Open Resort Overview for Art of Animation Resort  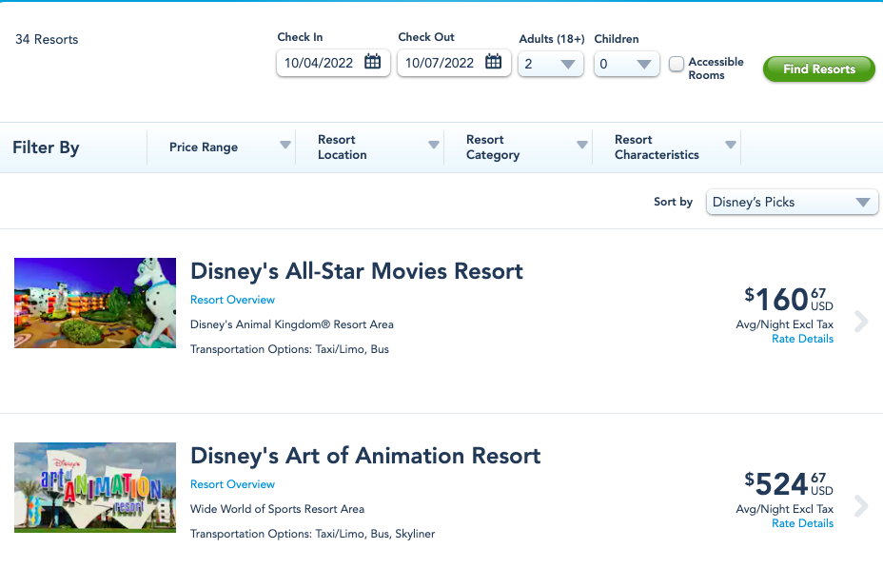(232, 484)
